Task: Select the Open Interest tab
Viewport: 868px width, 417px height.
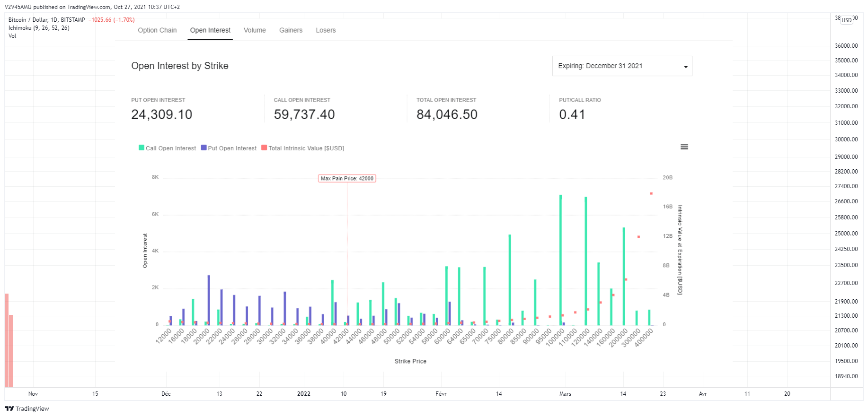Action: click(210, 30)
